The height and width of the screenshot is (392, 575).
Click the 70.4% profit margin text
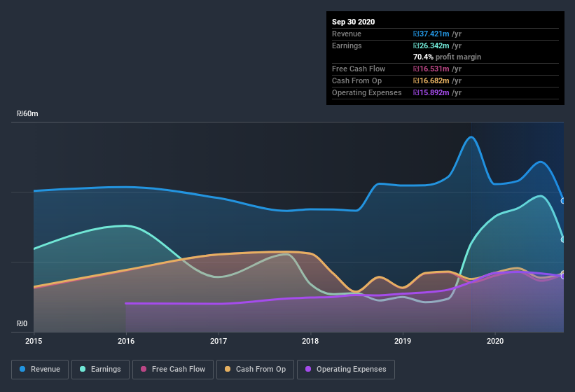point(447,57)
